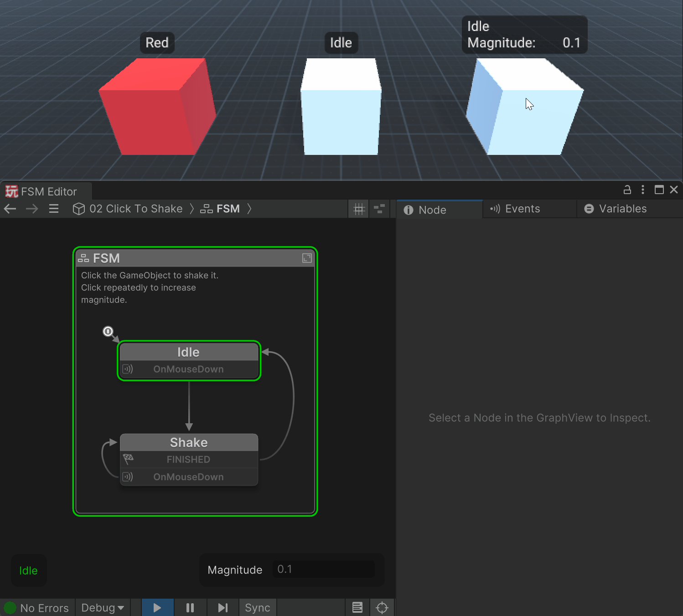
Task: Click the Pause button
Action: [x=190, y=608]
